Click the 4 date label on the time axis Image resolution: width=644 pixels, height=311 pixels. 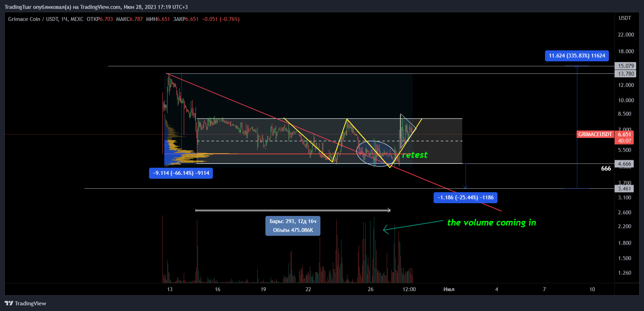click(497, 289)
